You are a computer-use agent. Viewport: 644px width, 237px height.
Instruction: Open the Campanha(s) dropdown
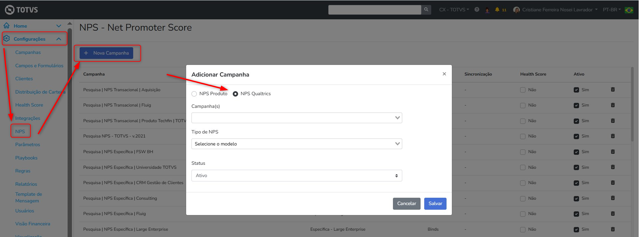click(x=296, y=118)
